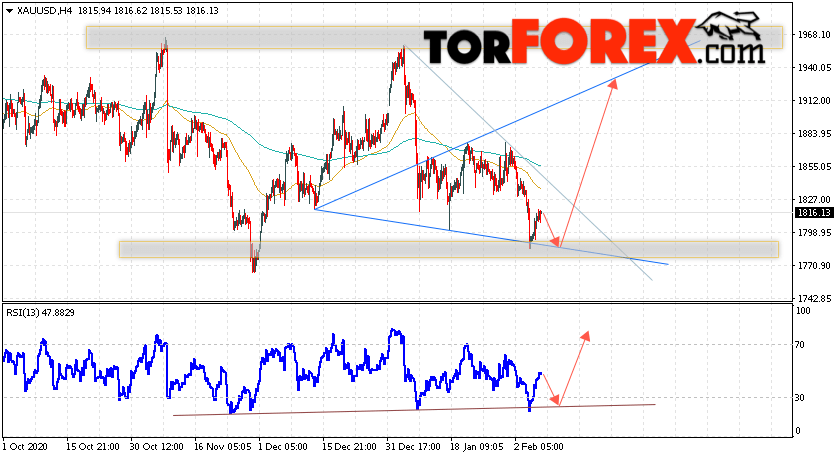Select the OHLC values 1815.94 1816.62 1815.53 1816.13
Screen dimensions: 838x458
coord(148,10)
